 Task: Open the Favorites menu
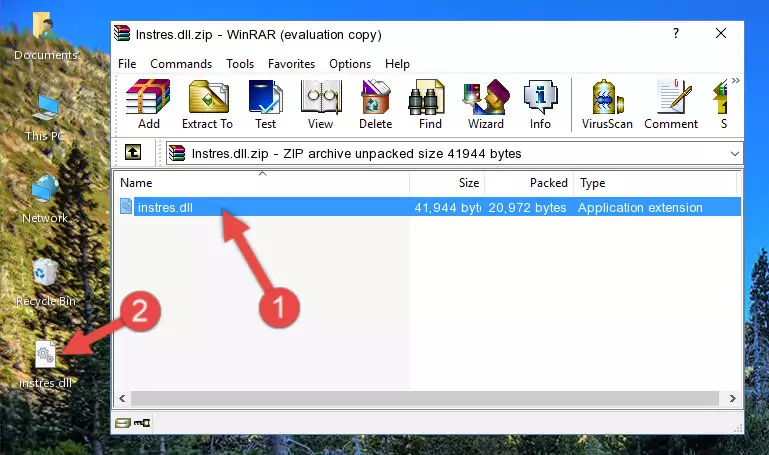(x=291, y=64)
